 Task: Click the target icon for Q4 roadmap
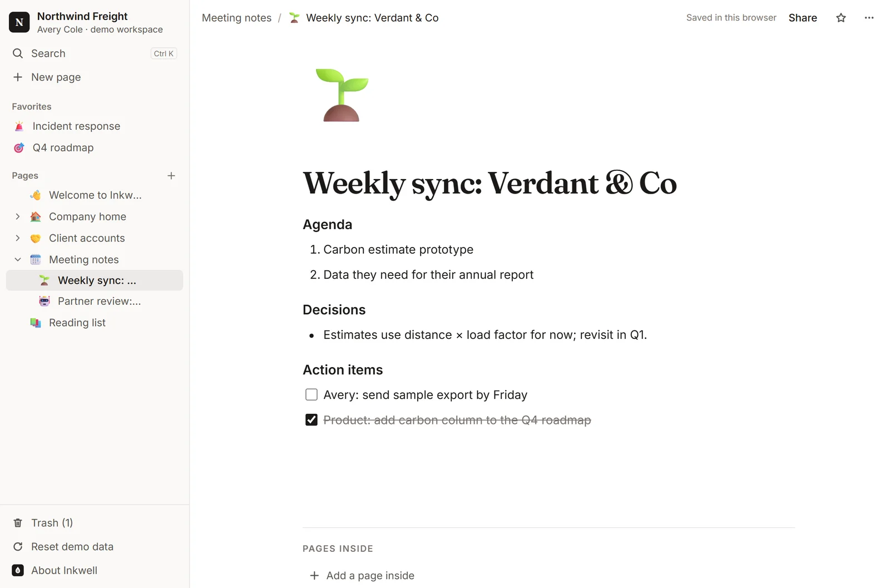[x=19, y=147]
